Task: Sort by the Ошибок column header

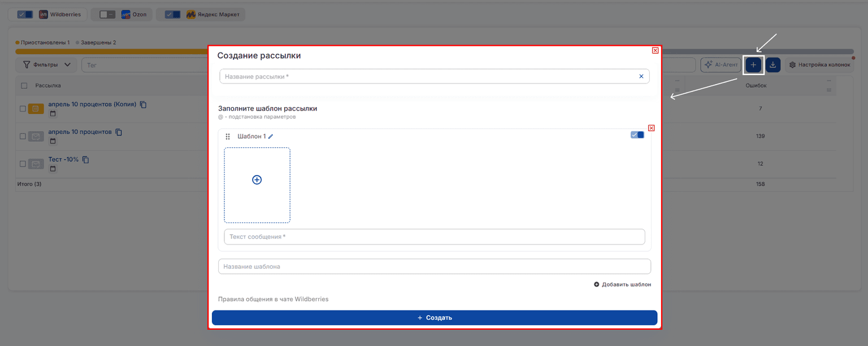Action: 756,86
